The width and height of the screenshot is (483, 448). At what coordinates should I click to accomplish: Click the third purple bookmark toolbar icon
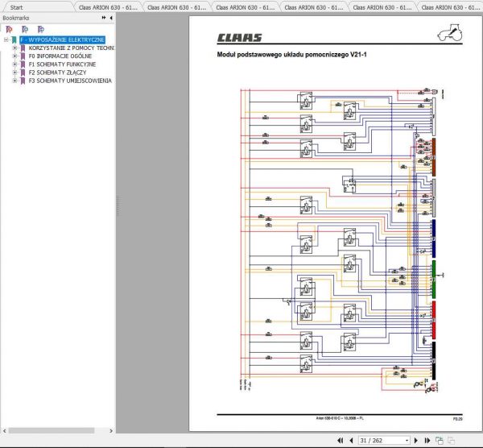(x=41, y=29)
